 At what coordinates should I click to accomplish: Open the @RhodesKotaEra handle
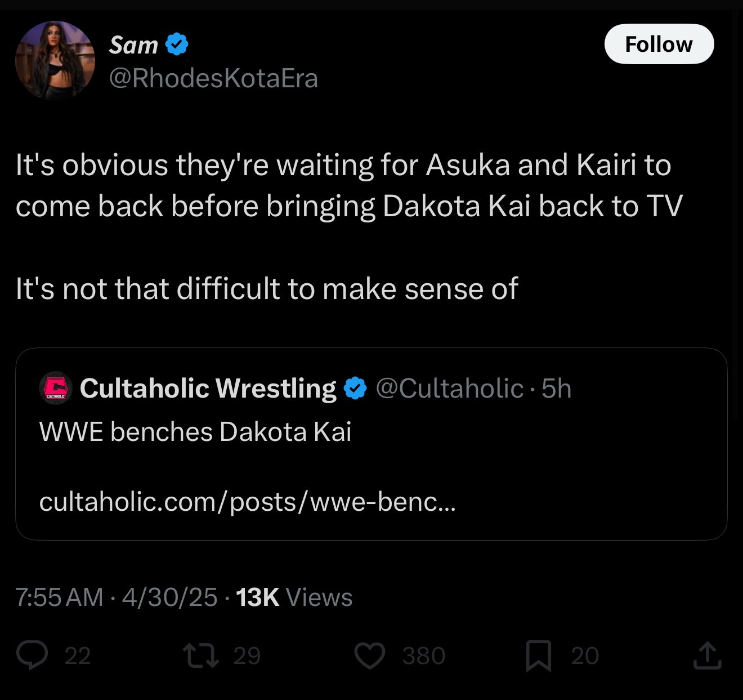(213, 78)
